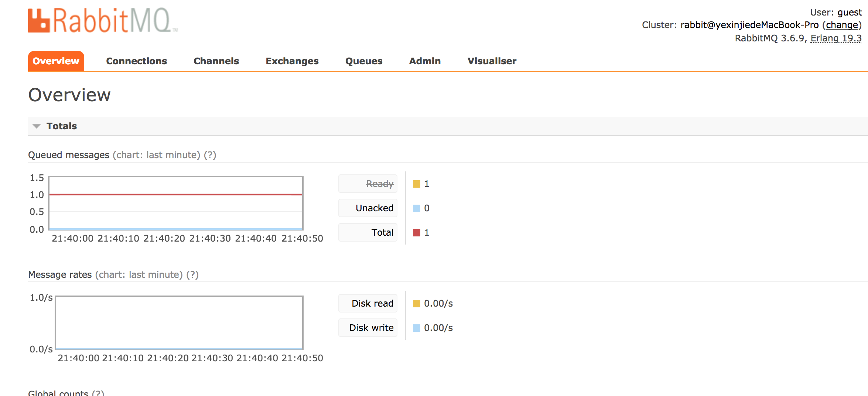Collapse the Totals section
The image size is (868, 396).
click(36, 126)
